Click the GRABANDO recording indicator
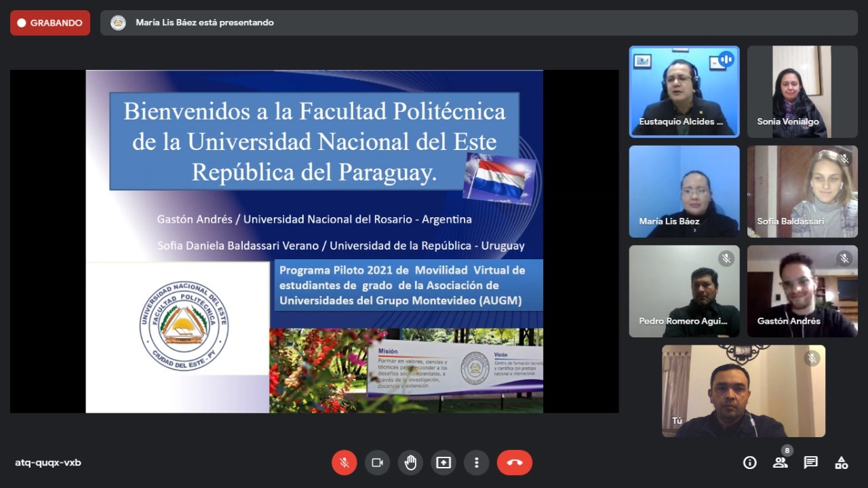This screenshot has width=868, height=488. click(x=50, y=23)
